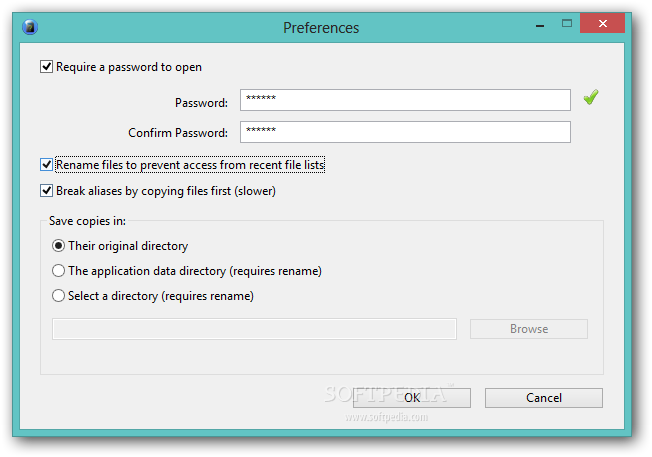The height and width of the screenshot is (457, 652).
Task: Click the Cancel button
Action: coord(543,397)
